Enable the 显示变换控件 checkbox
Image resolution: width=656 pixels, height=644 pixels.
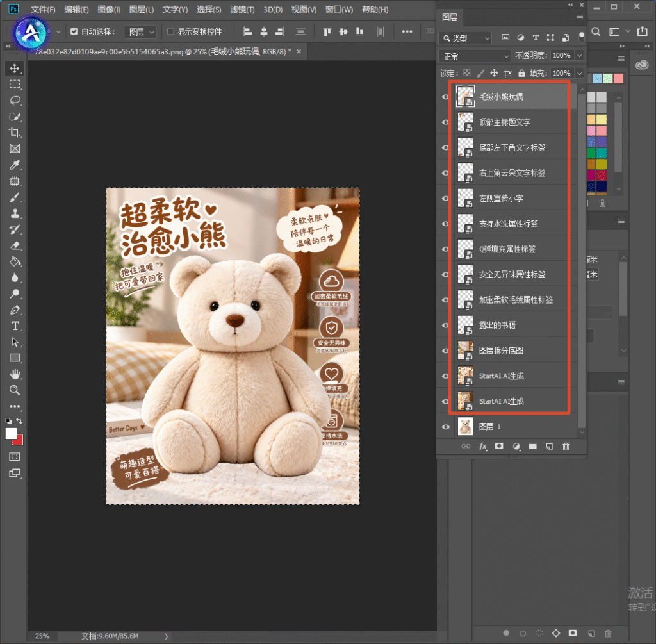point(170,31)
